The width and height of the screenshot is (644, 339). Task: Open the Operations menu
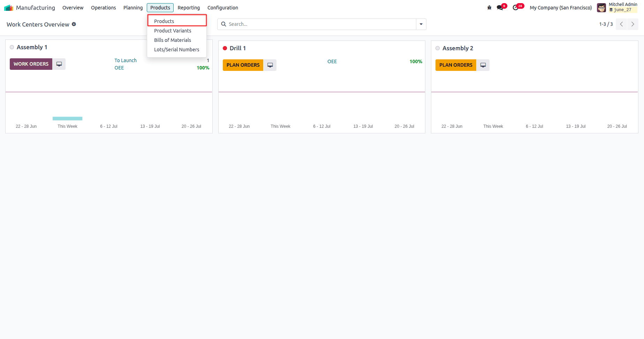click(104, 8)
